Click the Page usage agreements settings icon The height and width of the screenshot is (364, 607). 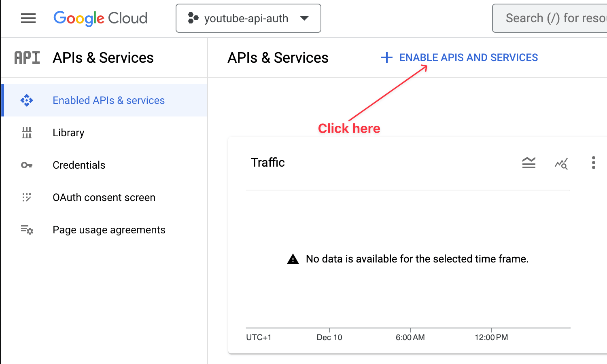click(x=27, y=230)
